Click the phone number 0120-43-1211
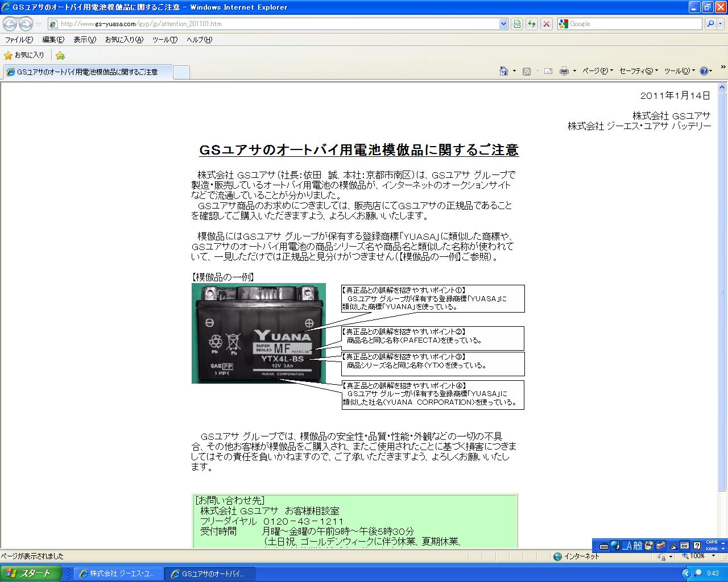This screenshot has height=582, width=728. pos(304,521)
